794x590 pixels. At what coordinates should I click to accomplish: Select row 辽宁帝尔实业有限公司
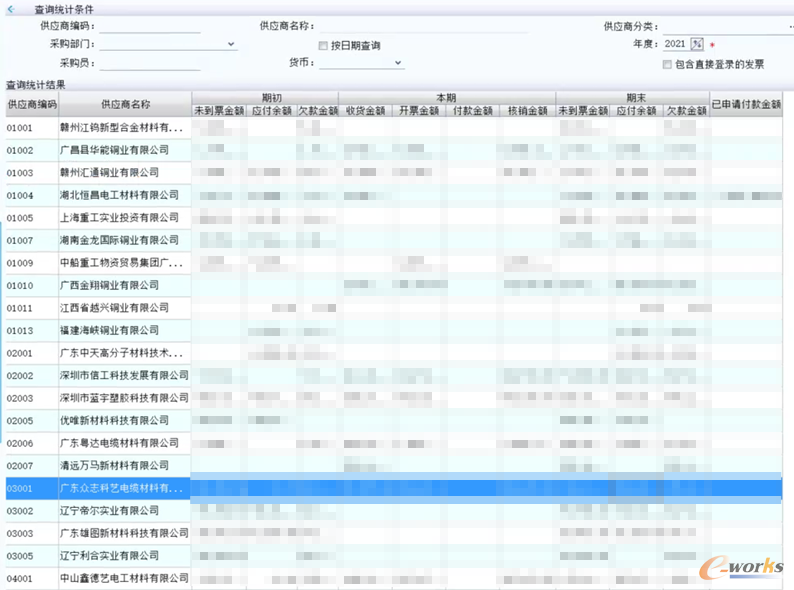coord(394,511)
